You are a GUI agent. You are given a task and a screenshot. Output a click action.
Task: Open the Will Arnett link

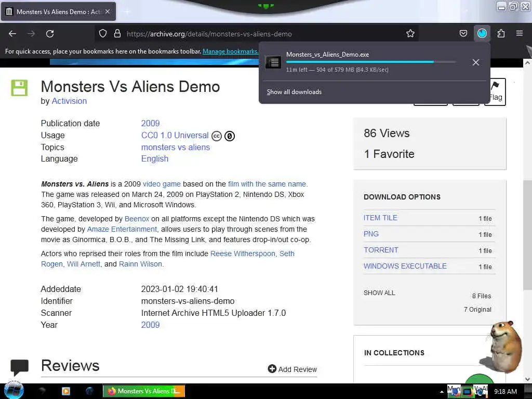pyautogui.click(x=84, y=264)
